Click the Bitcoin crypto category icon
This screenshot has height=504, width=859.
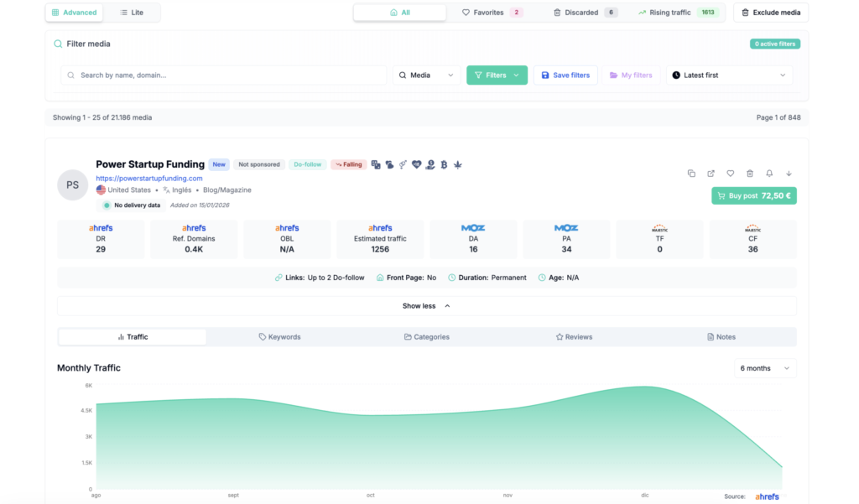(x=444, y=164)
